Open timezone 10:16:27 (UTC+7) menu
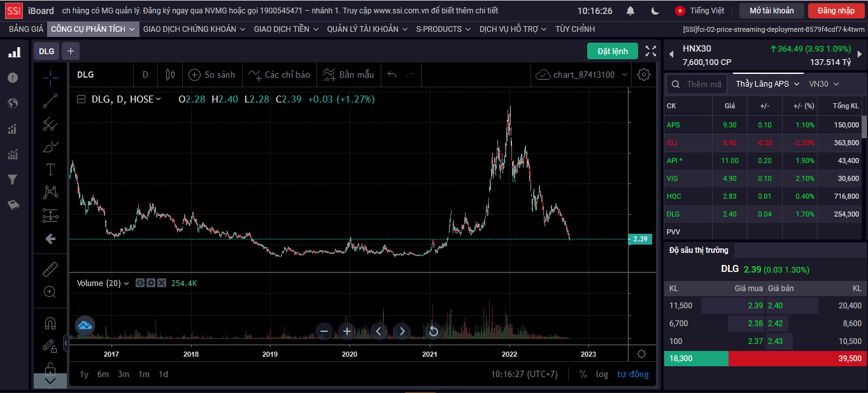The image size is (868, 393). pyautogui.click(x=524, y=374)
